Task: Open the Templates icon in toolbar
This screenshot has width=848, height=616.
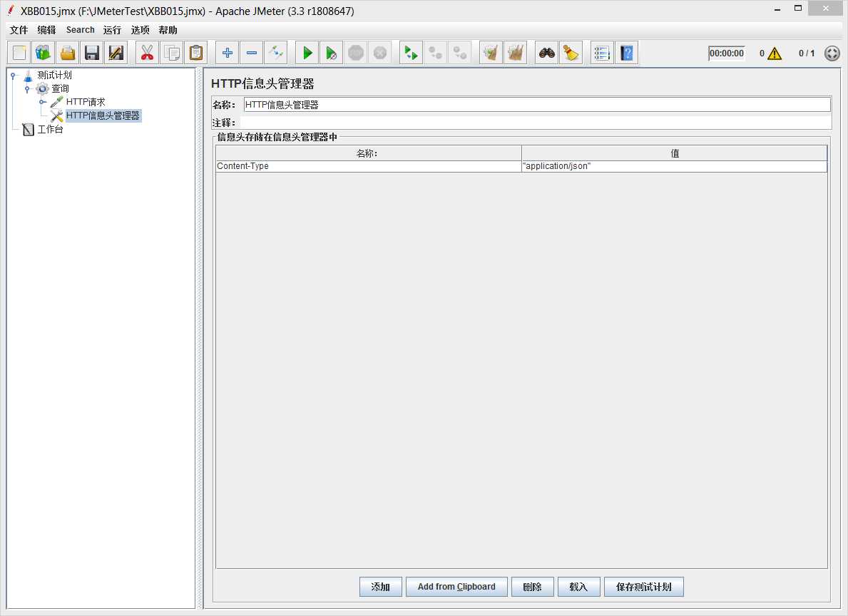Action: pyautogui.click(x=43, y=53)
